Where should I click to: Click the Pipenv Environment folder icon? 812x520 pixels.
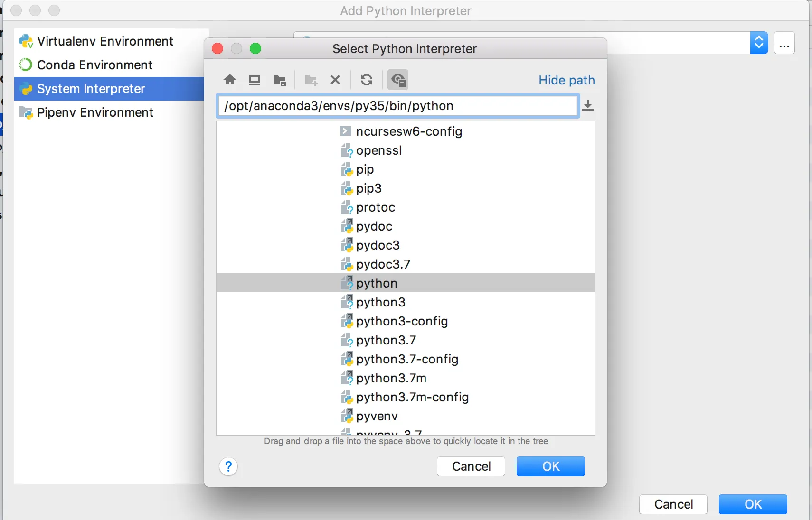click(x=26, y=112)
